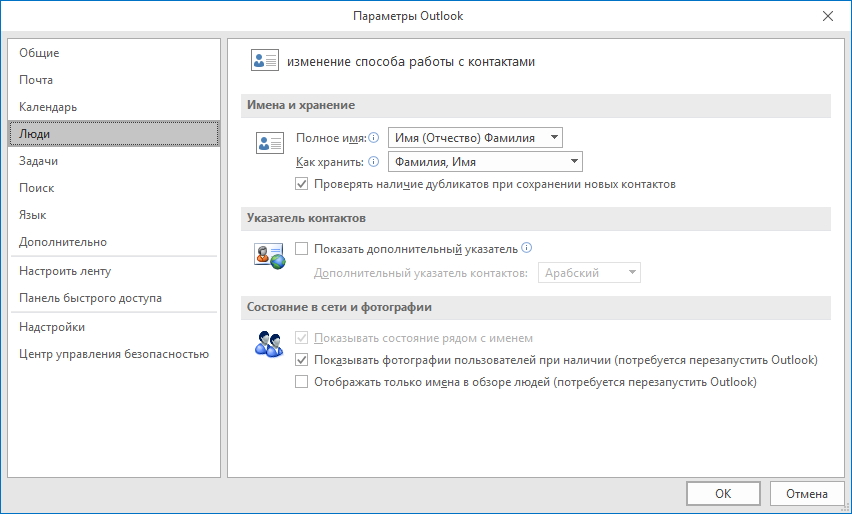Click the Имена и хранение section heading

[x=300, y=105]
